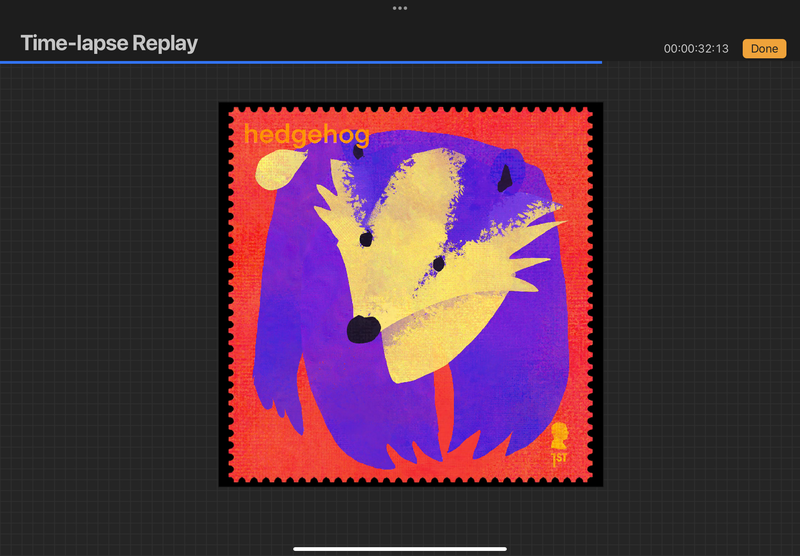Click the 00:00:32:13 replay timestamp
The image size is (800, 556).
698,49
